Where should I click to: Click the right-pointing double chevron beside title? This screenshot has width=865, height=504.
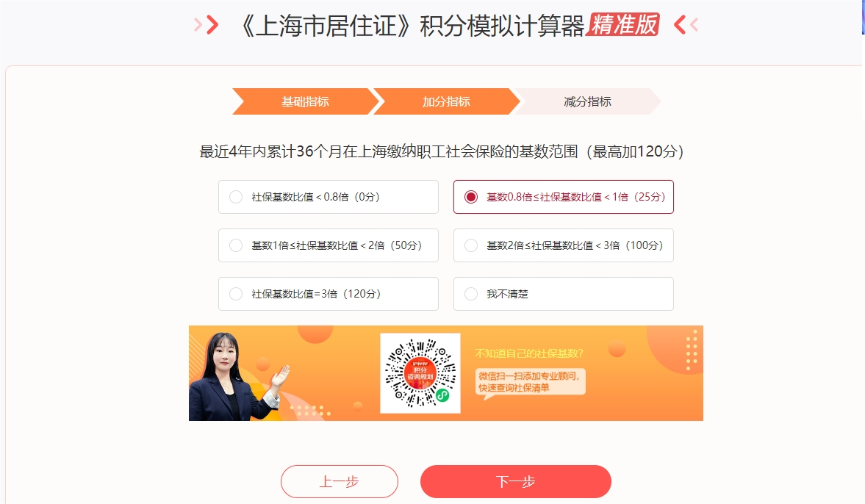(x=207, y=25)
